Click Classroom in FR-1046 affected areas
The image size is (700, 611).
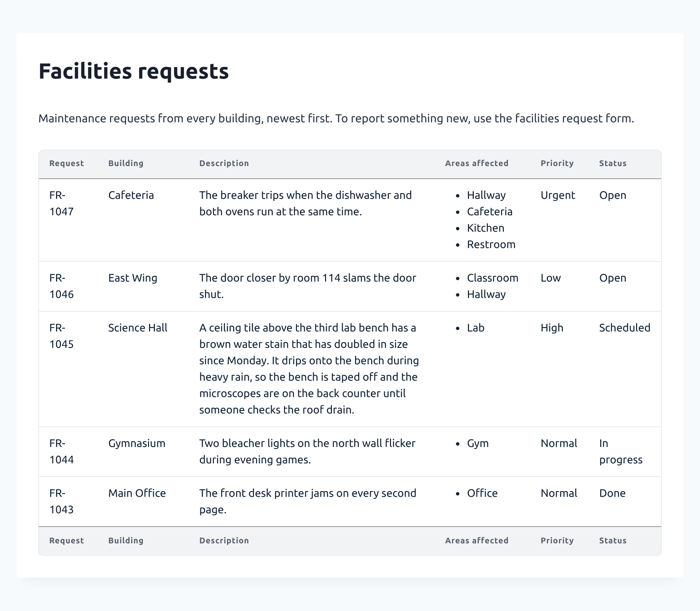493,278
